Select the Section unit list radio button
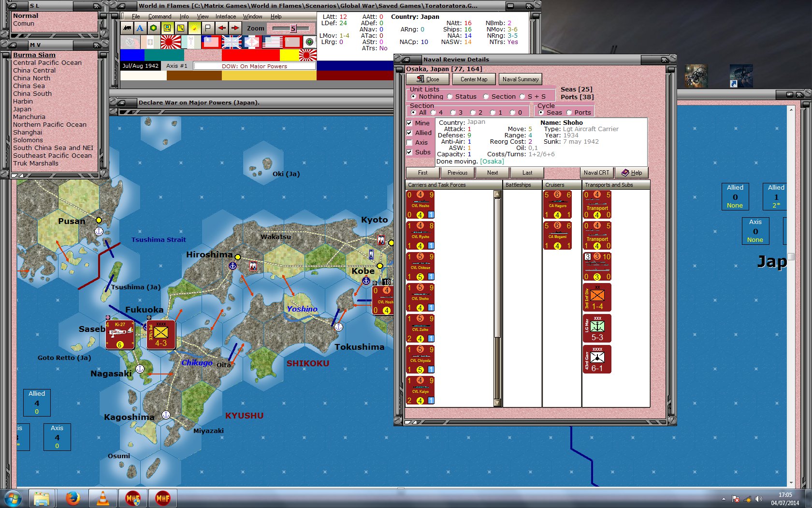This screenshot has height=508, width=812. click(486, 97)
